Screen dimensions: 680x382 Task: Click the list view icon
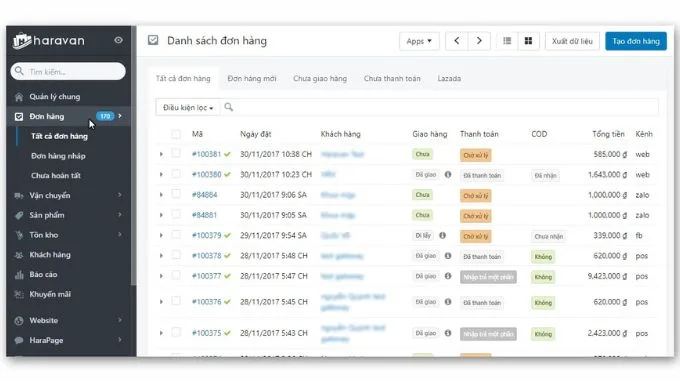(x=507, y=41)
